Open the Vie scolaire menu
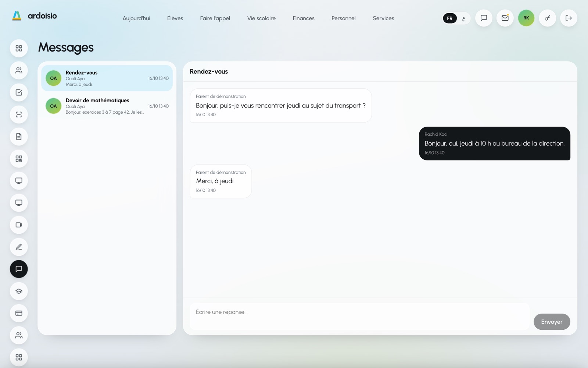The height and width of the screenshot is (368, 588). click(x=261, y=18)
